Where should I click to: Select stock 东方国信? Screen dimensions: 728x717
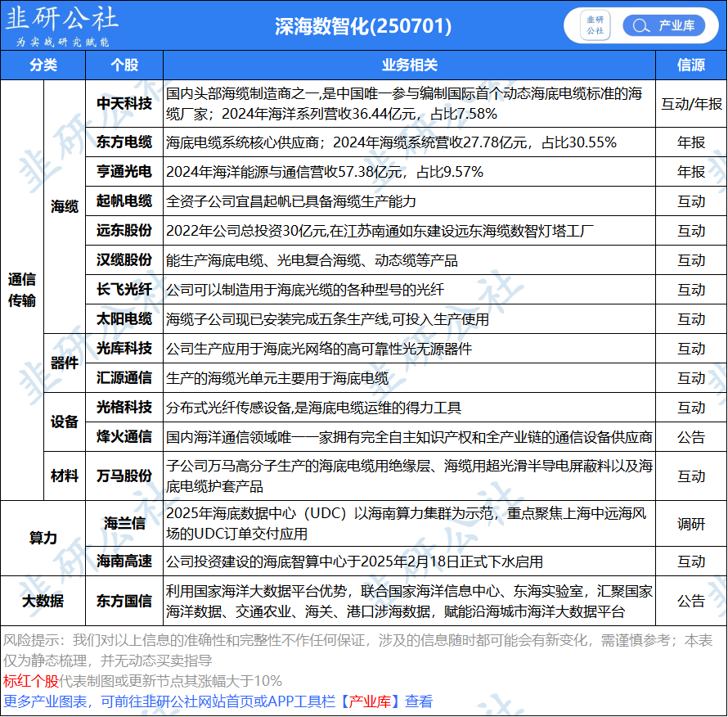tap(124, 601)
